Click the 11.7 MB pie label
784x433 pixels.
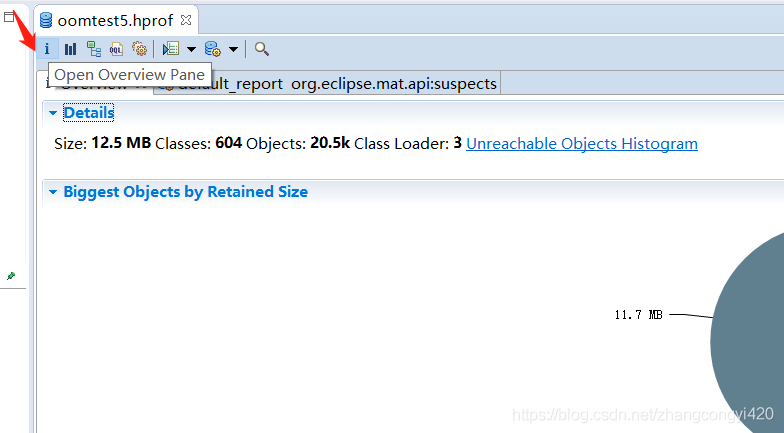pos(638,314)
